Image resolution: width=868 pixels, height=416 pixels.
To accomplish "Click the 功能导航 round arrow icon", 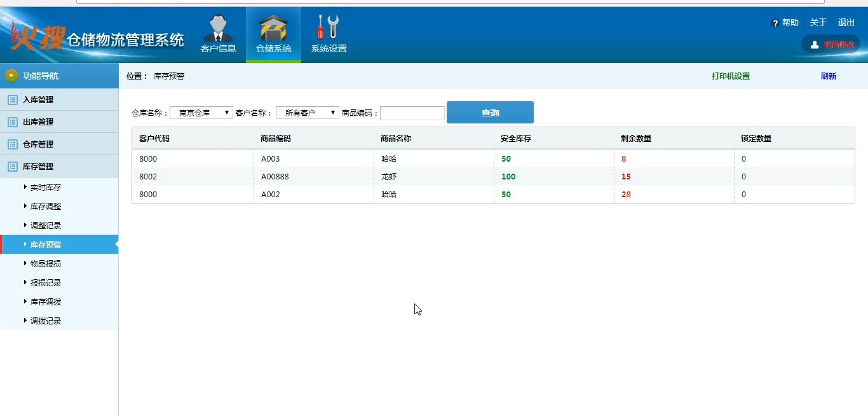I will click(11, 76).
